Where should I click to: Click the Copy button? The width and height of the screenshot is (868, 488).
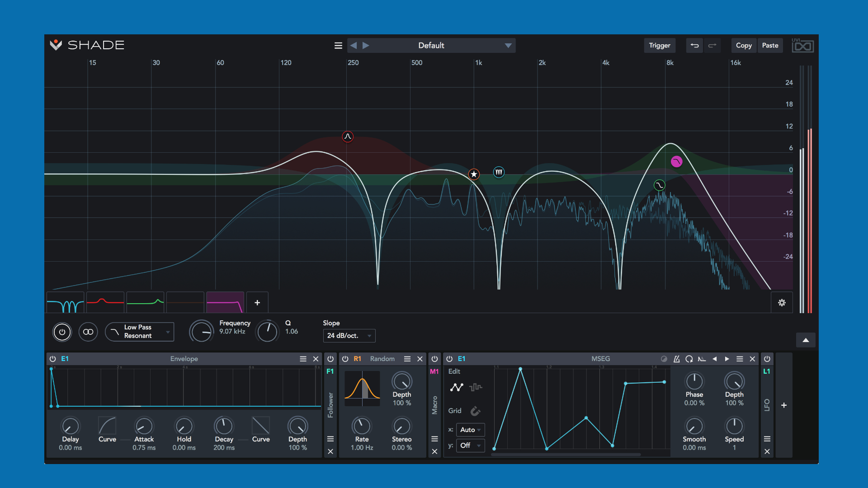[744, 46]
